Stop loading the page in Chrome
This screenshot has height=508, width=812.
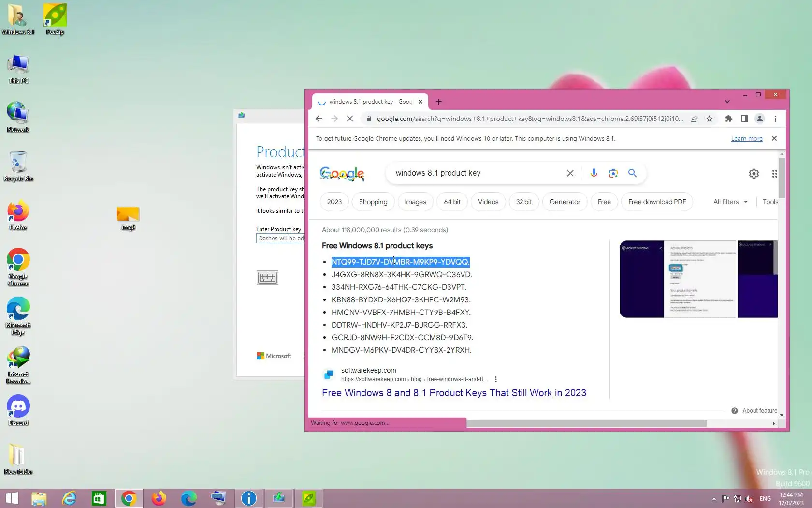(350, 119)
